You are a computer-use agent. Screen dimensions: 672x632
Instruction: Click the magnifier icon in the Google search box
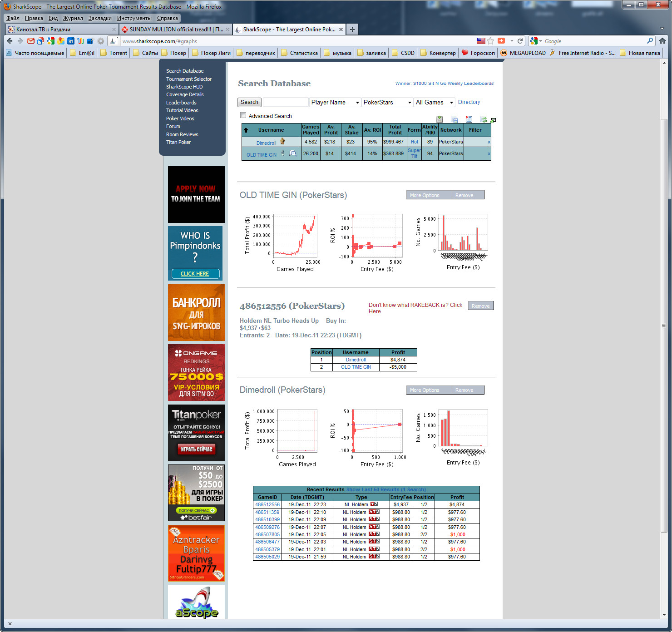[x=650, y=41]
